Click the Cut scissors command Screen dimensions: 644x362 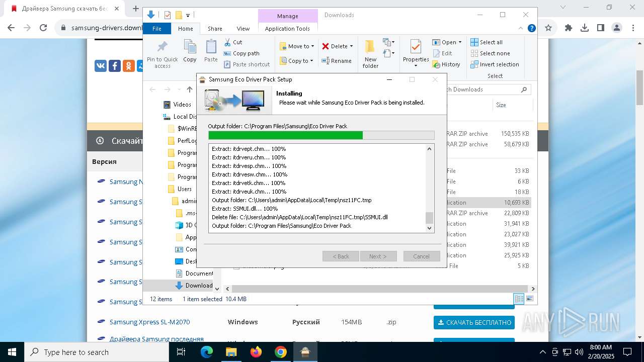pyautogui.click(x=233, y=42)
